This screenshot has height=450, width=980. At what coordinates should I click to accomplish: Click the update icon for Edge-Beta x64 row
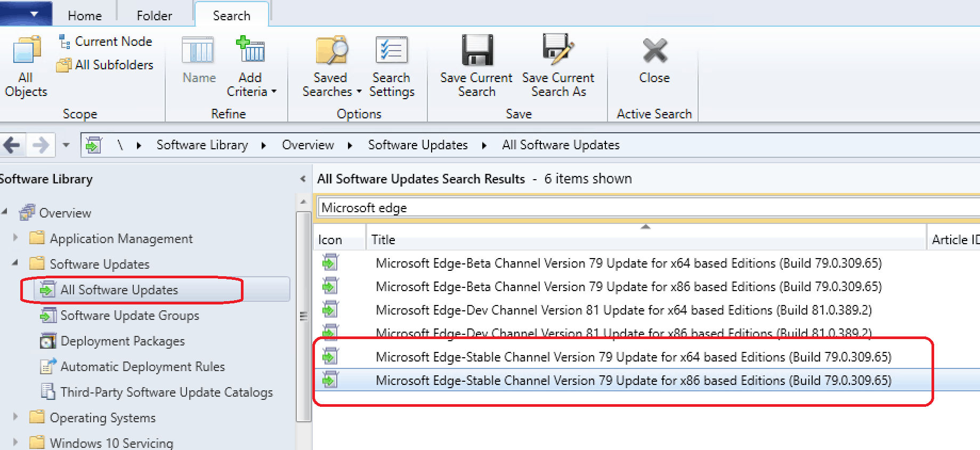coord(330,262)
